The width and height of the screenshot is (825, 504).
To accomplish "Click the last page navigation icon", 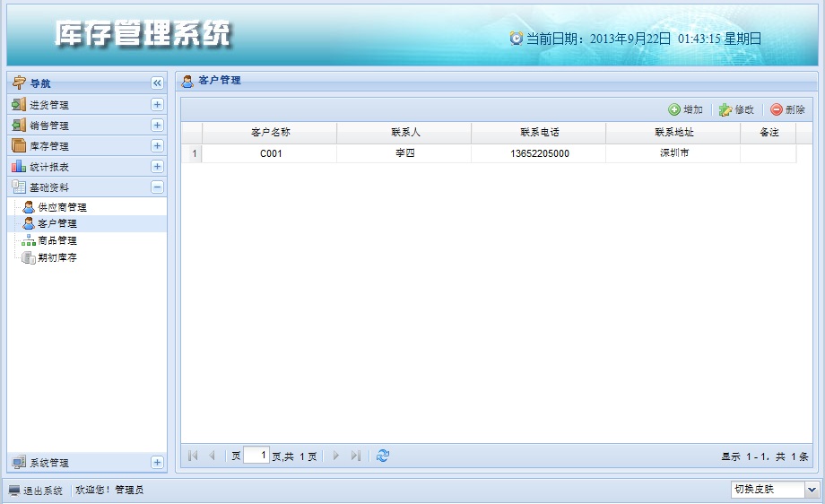I will point(356,456).
